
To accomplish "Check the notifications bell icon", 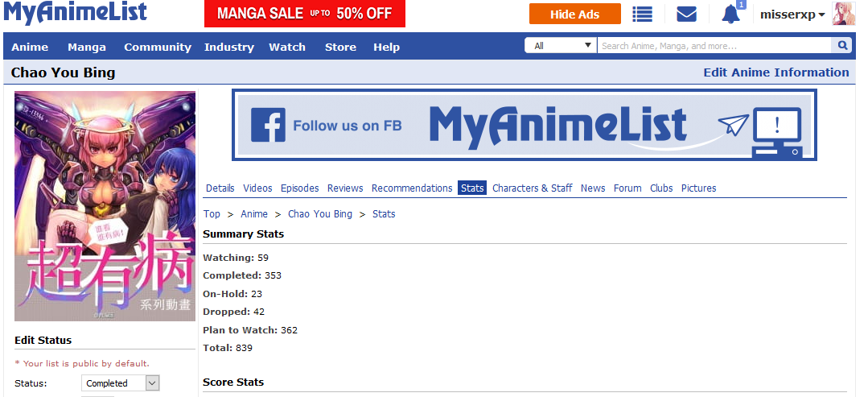I will (x=730, y=14).
